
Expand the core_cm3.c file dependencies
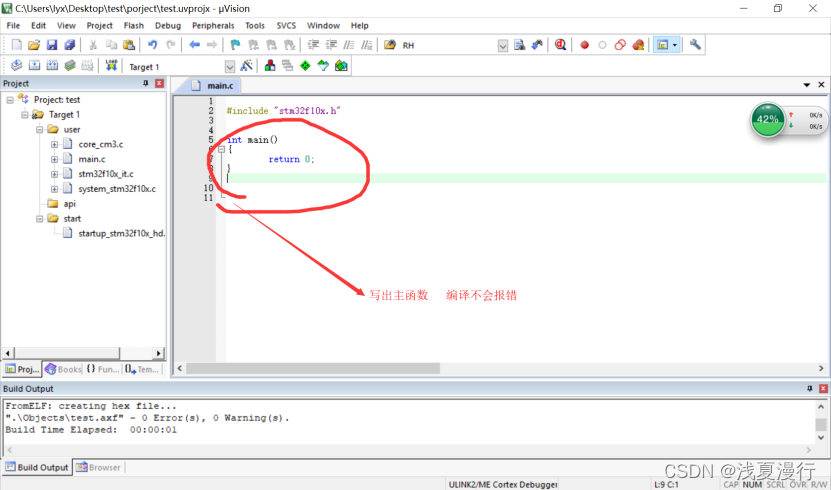(55, 144)
